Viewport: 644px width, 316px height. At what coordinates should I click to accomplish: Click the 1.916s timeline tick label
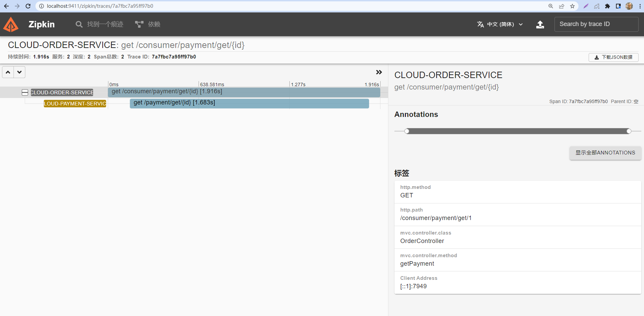pyautogui.click(x=372, y=84)
